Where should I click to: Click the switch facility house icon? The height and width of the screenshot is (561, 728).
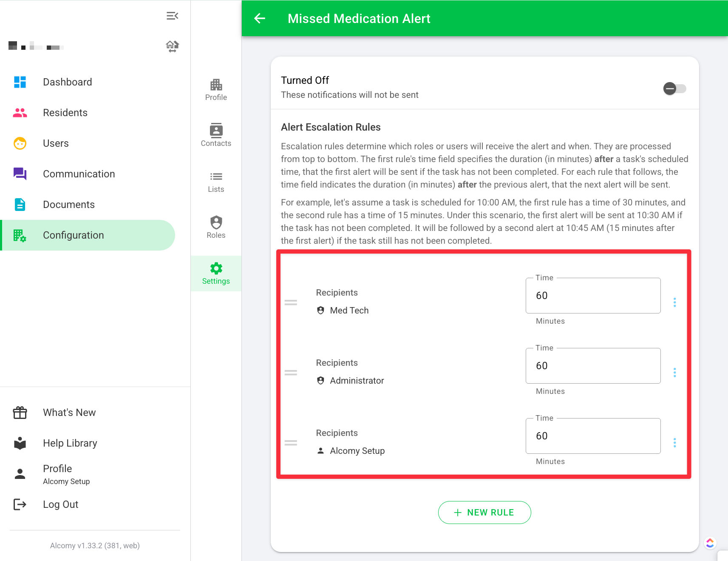(172, 46)
